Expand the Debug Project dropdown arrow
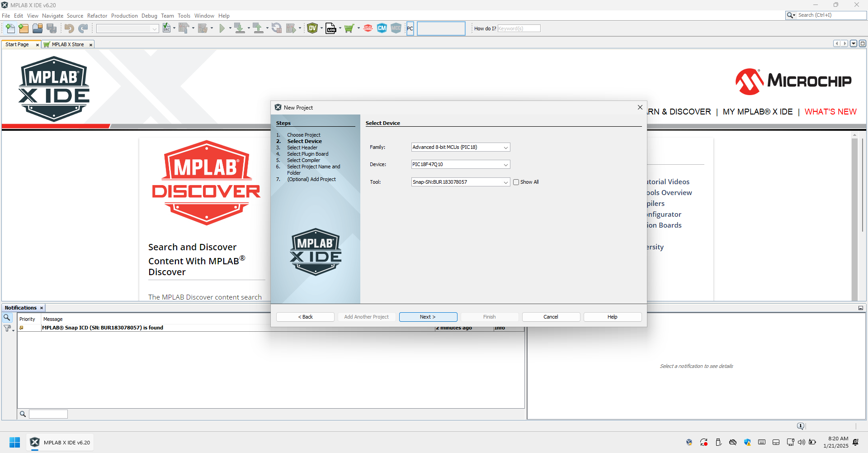Viewport: 868px width, 453px height. [300, 29]
